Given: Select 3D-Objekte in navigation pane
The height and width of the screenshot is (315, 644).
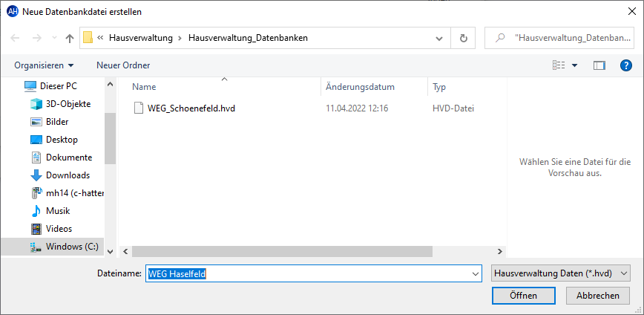Looking at the screenshot, I should point(68,104).
